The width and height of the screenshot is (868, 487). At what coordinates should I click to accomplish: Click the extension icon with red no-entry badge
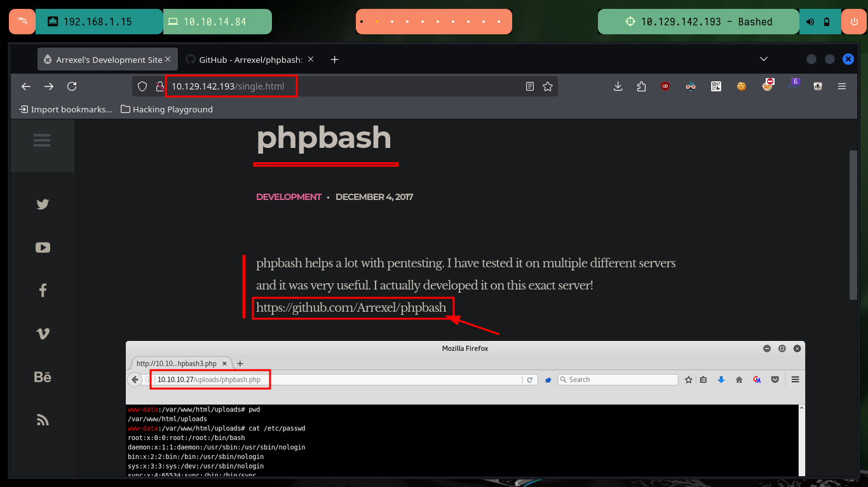tap(768, 85)
